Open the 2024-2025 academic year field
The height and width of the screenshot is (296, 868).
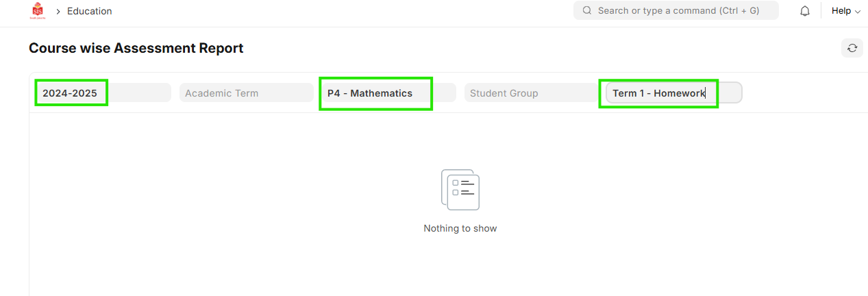click(x=103, y=93)
